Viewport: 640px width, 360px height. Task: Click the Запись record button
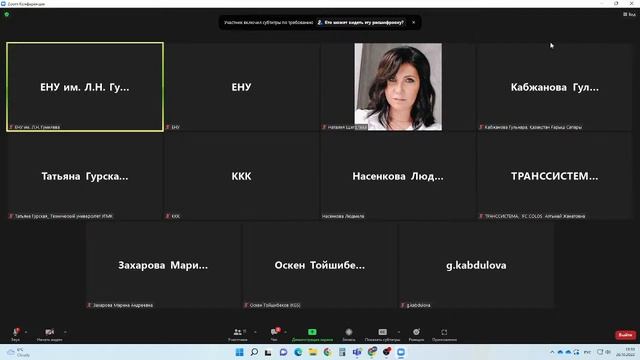click(x=349, y=334)
